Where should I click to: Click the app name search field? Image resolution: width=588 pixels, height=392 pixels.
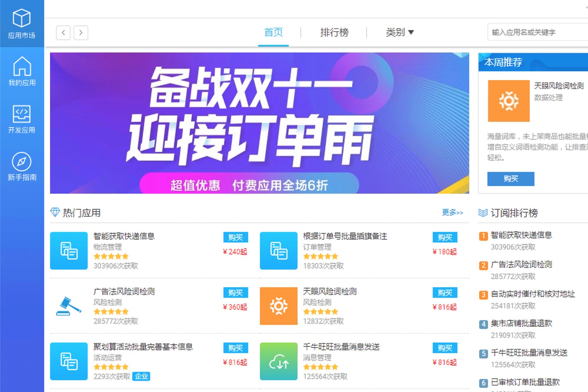538,32
